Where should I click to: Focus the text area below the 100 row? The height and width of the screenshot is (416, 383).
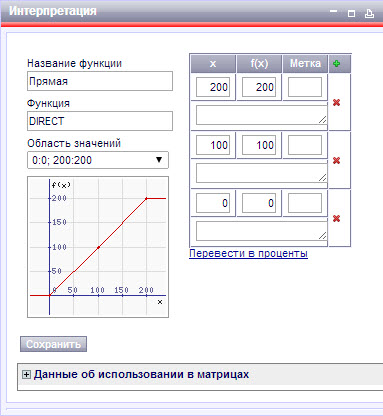tap(262, 173)
